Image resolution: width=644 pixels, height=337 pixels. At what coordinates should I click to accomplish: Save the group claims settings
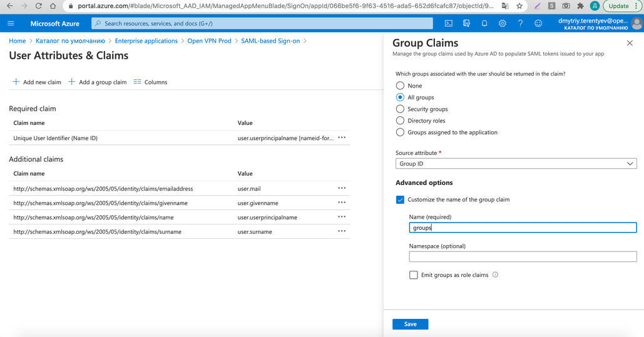click(x=411, y=324)
